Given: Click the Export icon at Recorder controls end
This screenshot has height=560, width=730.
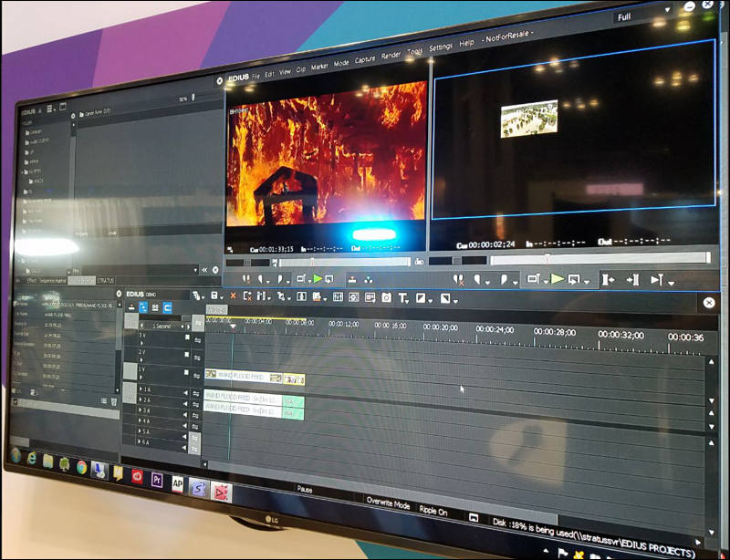Looking at the screenshot, I should (x=657, y=280).
